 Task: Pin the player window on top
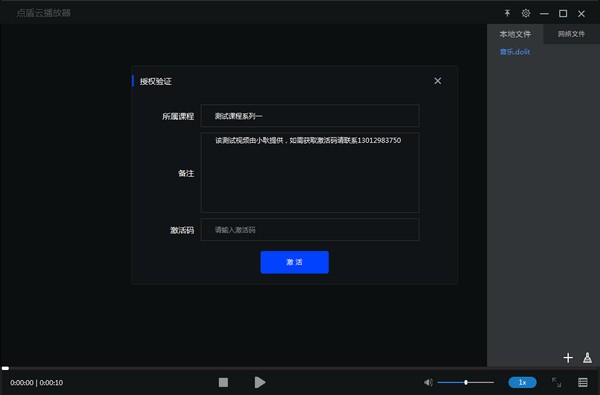click(507, 13)
